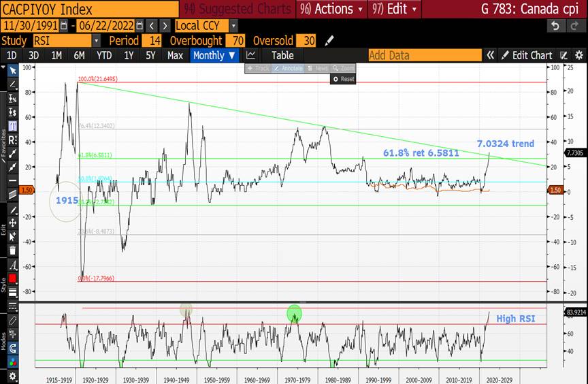
Task: Open the Monthly periodicity dropdown
Action: [214, 55]
